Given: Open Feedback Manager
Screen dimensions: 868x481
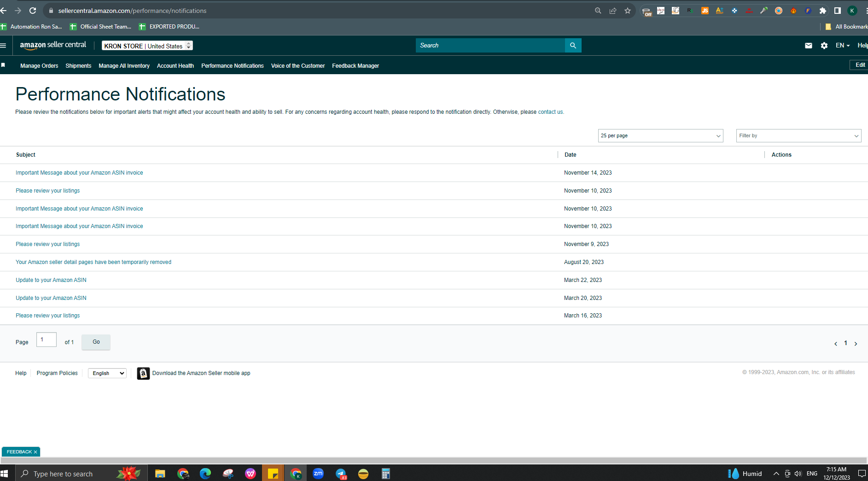Looking at the screenshot, I should (355, 66).
